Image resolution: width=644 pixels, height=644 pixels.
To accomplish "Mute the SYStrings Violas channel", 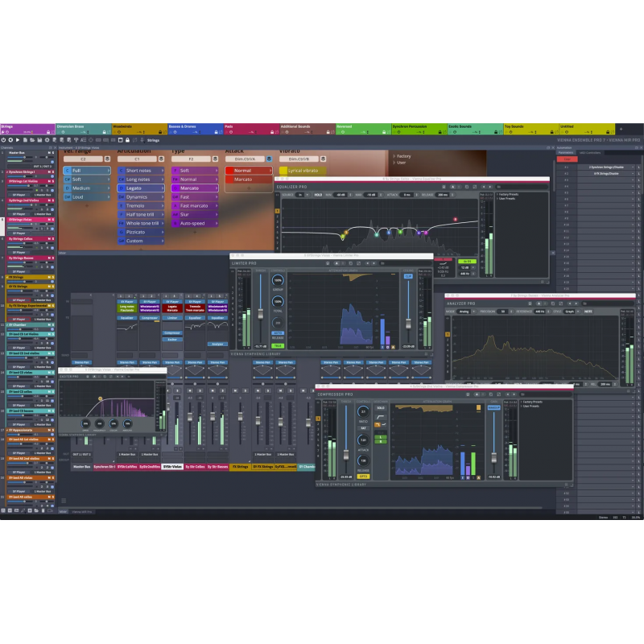I will pos(49,220).
